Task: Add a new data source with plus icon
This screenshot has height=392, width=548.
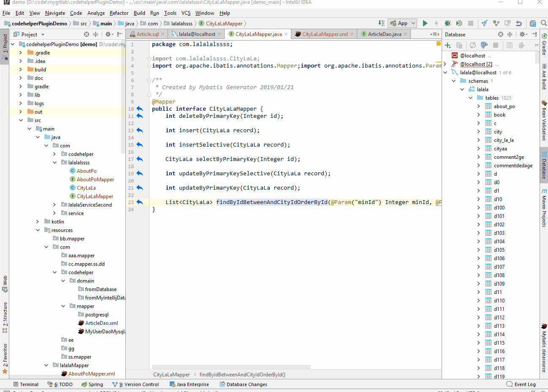Action: [448, 45]
